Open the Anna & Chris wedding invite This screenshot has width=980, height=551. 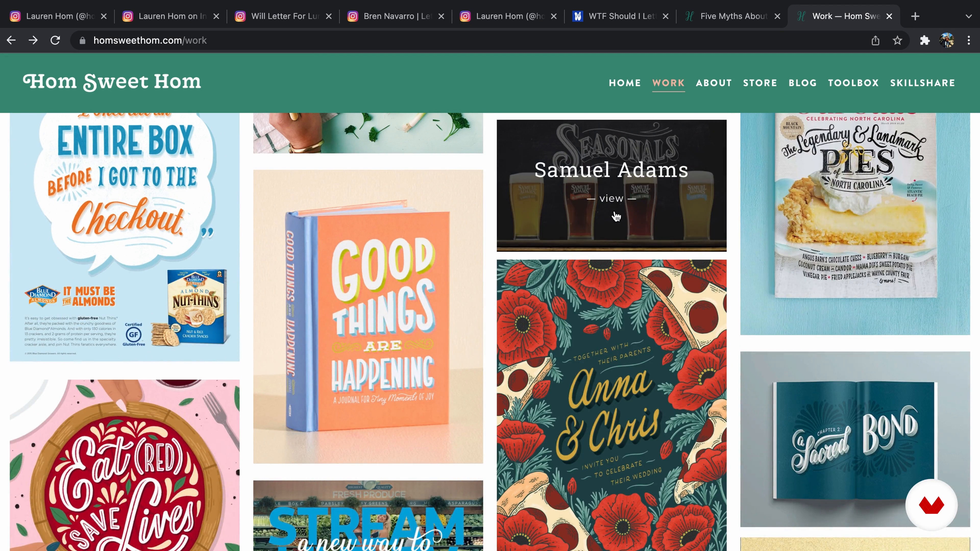coord(611,405)
